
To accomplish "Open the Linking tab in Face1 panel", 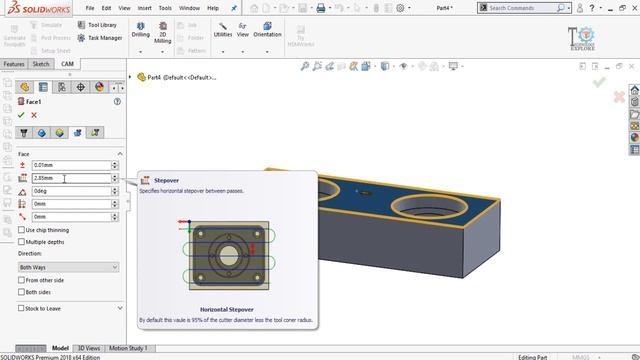I will coord(95,133).
